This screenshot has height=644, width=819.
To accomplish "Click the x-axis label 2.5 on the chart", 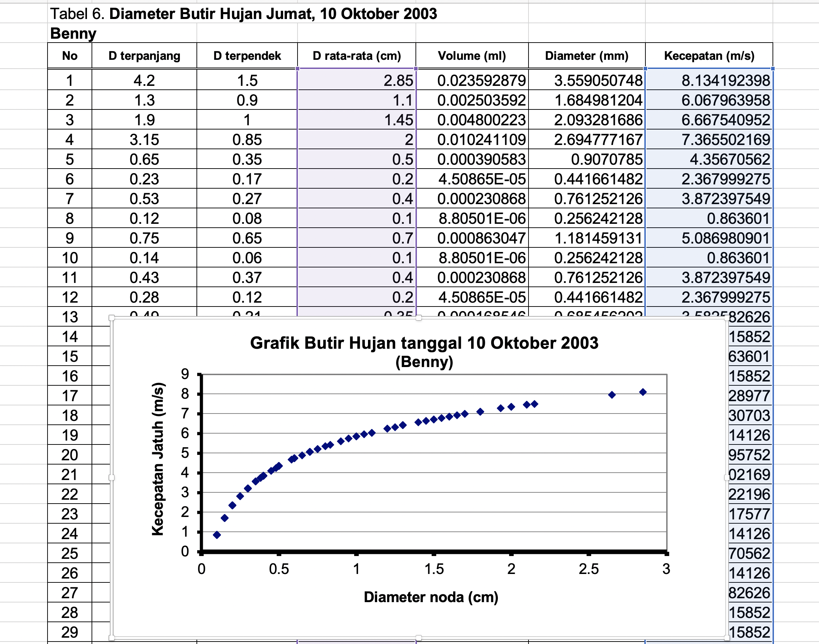I will pos(588,569).
